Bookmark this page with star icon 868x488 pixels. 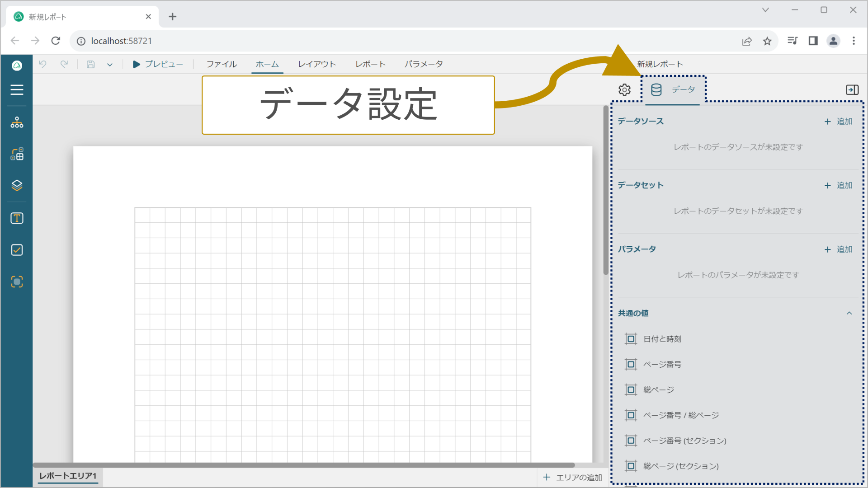coord(767,41)
